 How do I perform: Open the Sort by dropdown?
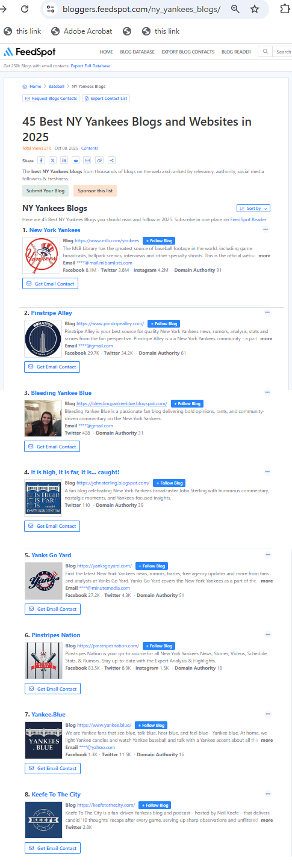[x=253, y=208]
